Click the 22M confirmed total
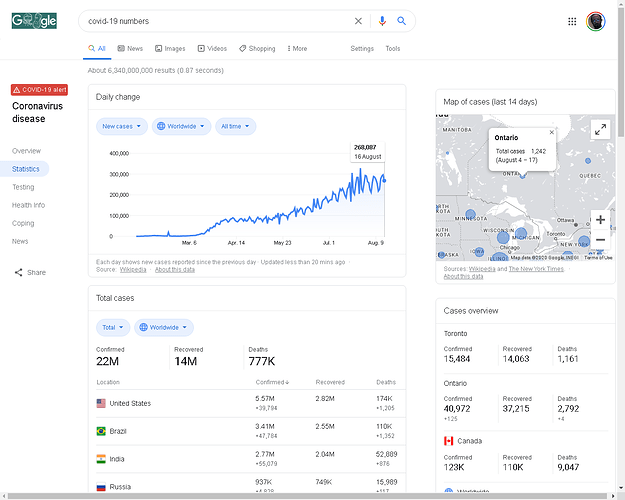Image resolution: width=625 pixels, height=500 pixels. [107, 361]
